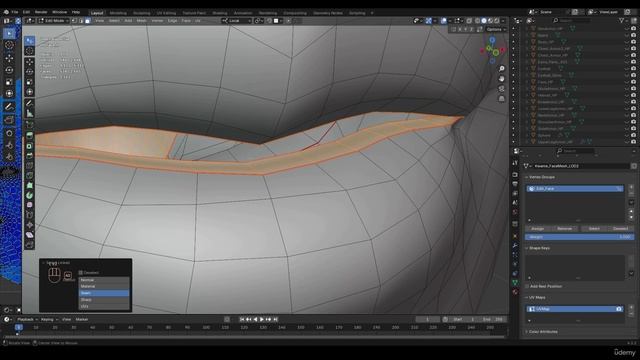The height and width of the screenshot is (360, 640).
Task: Select the Scale tool in the viewport toolbar
Action: point(29,82)
